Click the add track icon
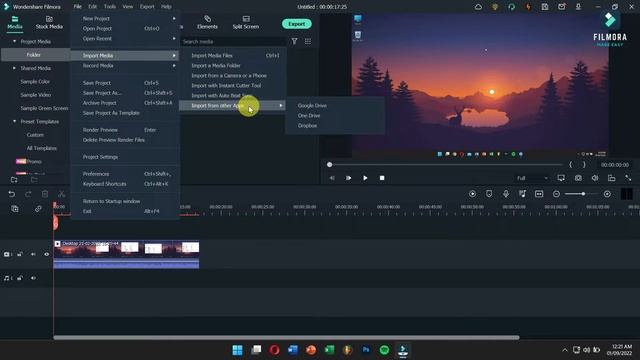This screenshot has width=640, height=360. click(15, 209)
